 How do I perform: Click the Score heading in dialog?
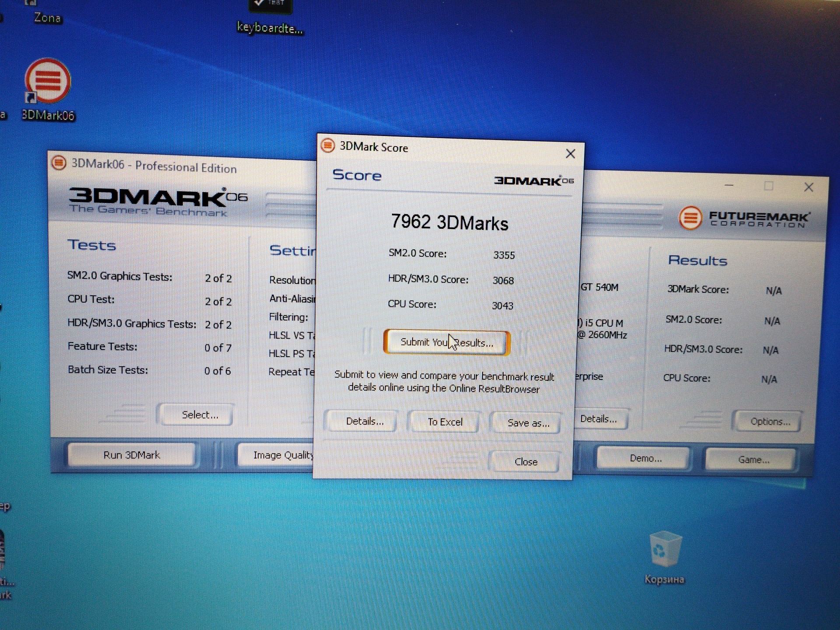[357, 175]
